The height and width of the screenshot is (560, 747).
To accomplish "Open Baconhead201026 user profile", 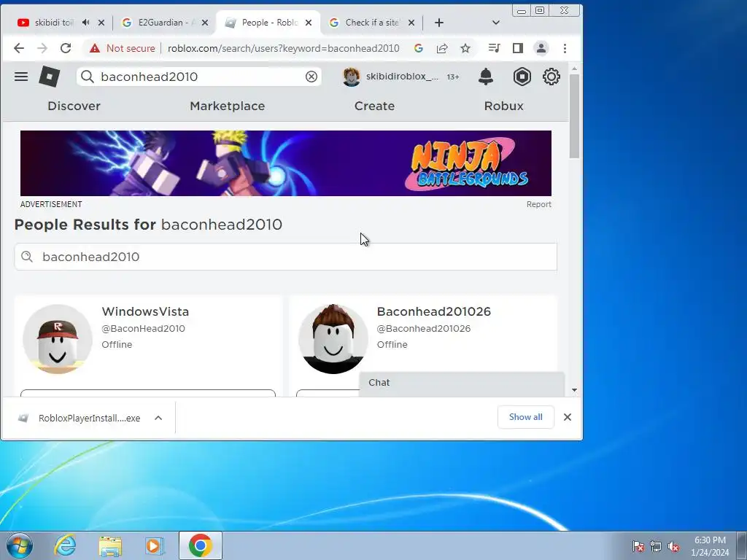I will tap(433, 311).
